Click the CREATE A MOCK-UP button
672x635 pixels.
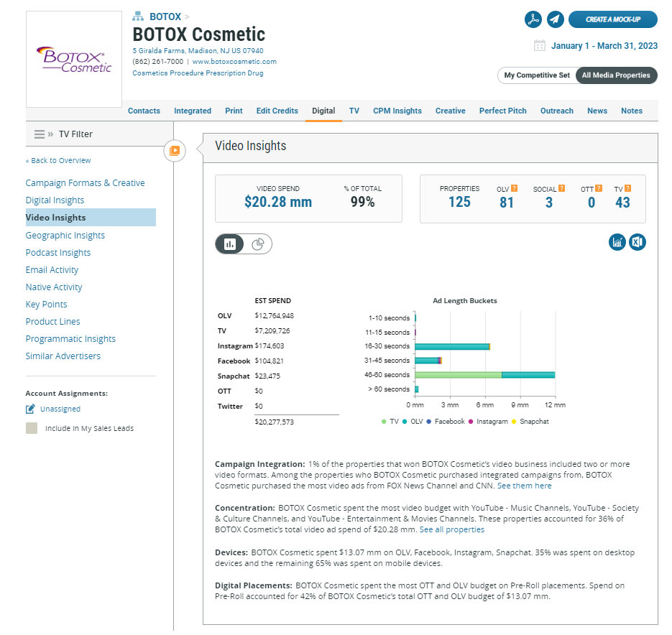click(x=613, y=19)
